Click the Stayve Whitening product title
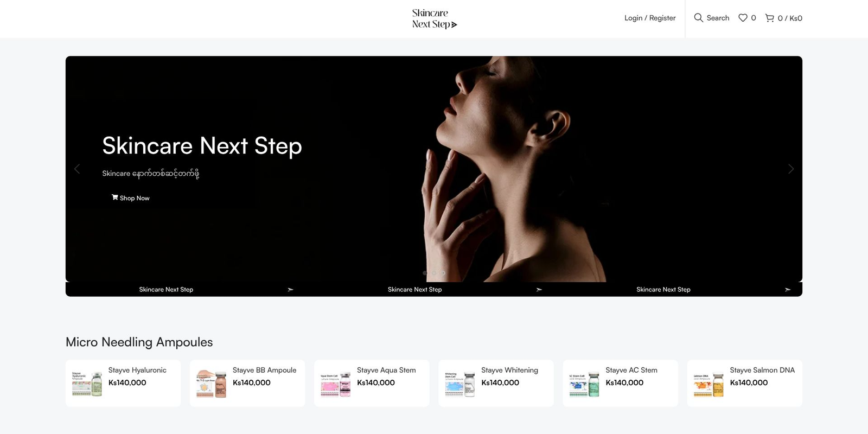Screen dimensions: 868x434 click(x=509, y=370)
